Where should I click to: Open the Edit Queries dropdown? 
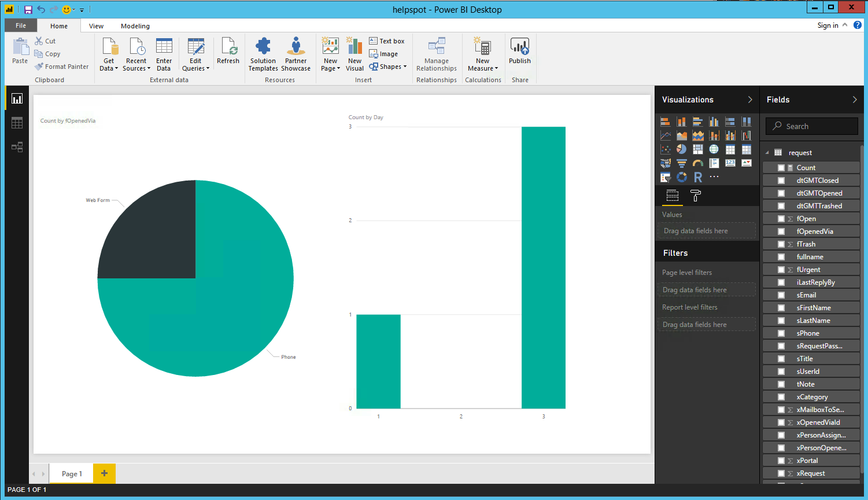[x=196, y=54]
